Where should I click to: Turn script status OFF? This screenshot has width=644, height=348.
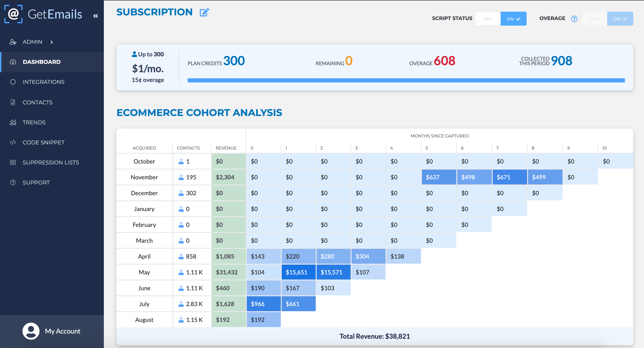tap(488, 19)
